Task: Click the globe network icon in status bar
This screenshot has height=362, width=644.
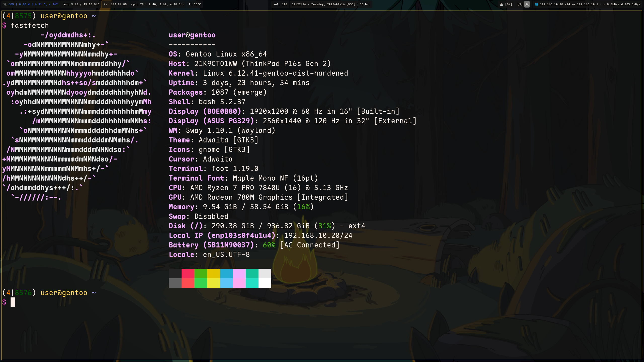Action: click(x=536, y=4)
